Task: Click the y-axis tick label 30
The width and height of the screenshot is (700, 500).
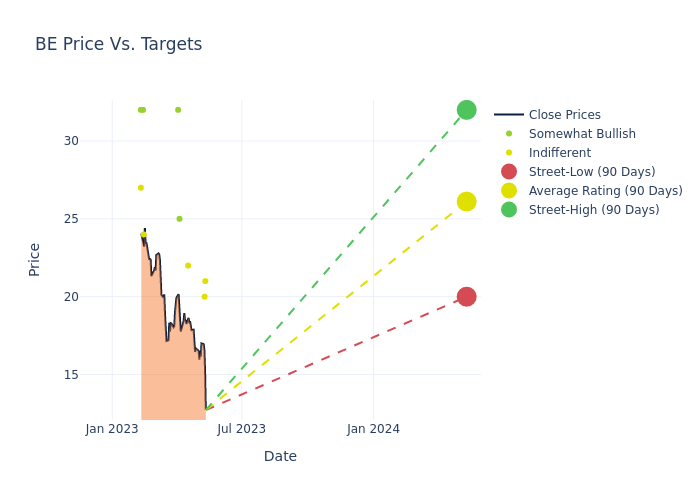Action: click(71, 141)
